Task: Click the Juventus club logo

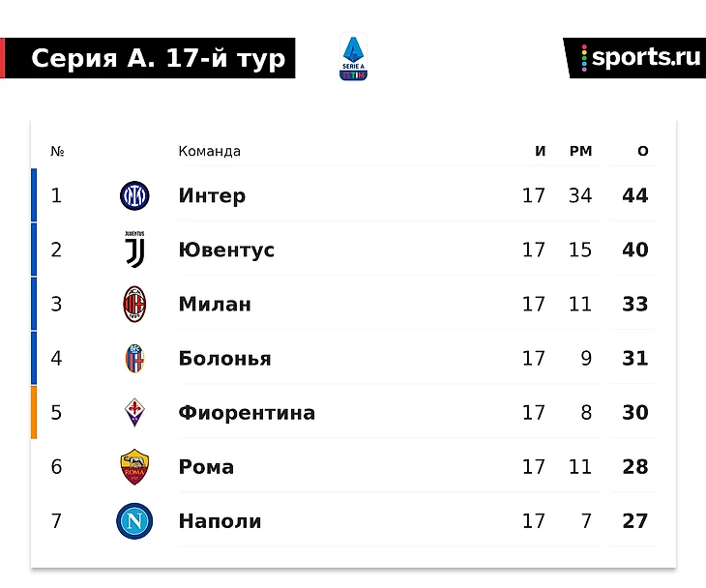Action: pos(134,250)
